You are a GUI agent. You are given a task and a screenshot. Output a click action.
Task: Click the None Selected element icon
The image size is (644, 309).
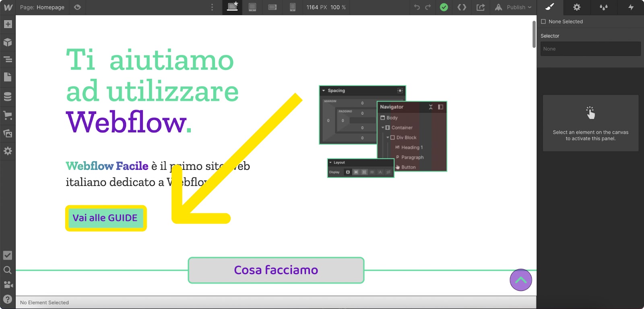[543, 22]
